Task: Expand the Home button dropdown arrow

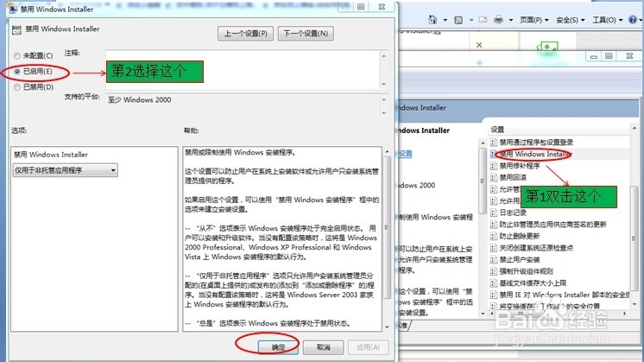Action: [x=445, y=20]
